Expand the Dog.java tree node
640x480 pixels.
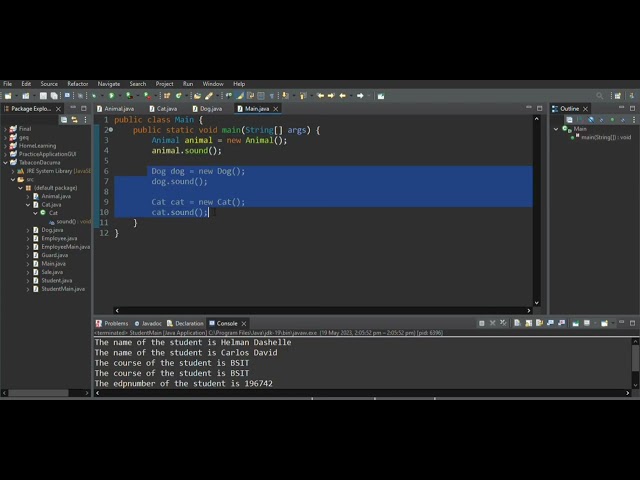point(28,230)
